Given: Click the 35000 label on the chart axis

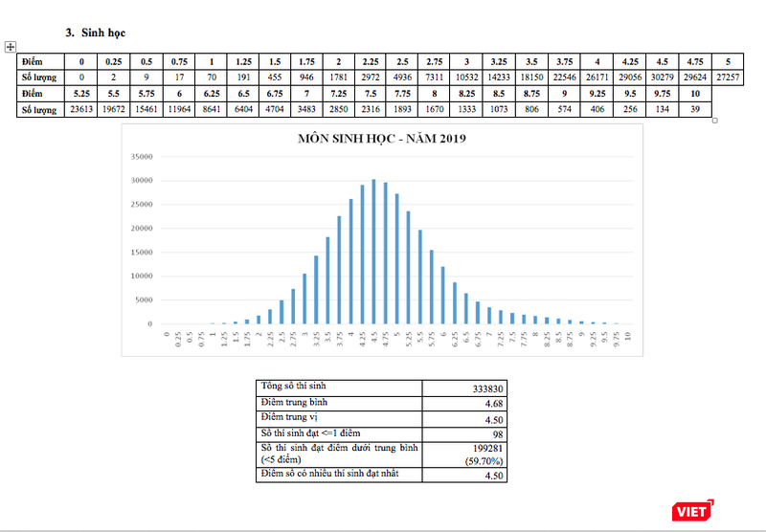Looking at the screenshot, I should coord(141,156).
